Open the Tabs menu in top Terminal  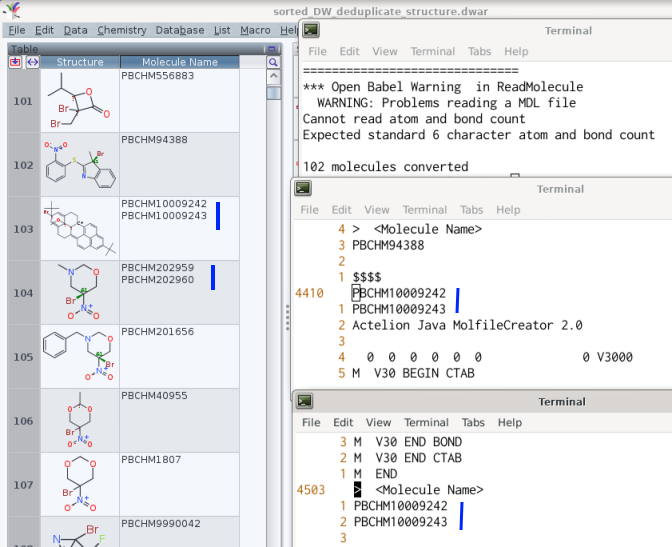(x=479, y=51)
